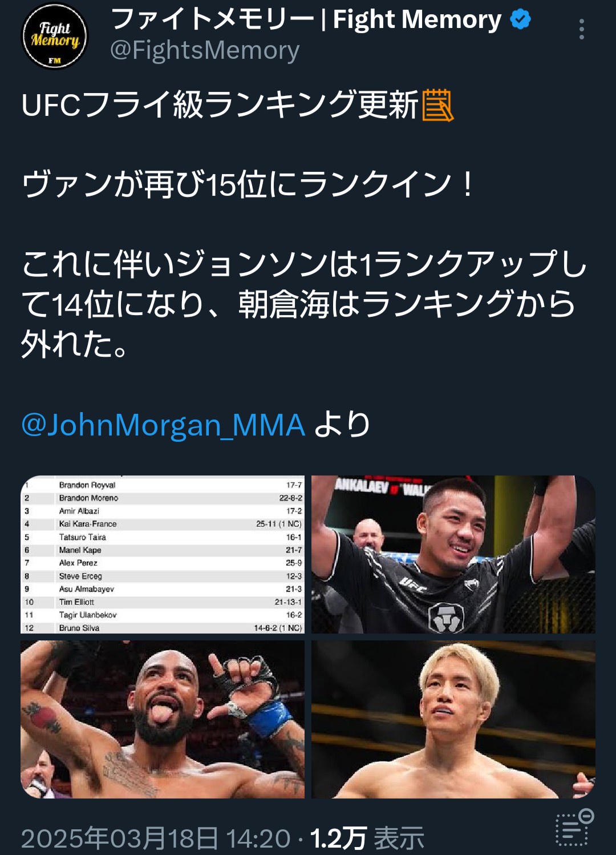Tap the UFCフライ級ランキング更新 headline text
The image size is (616, 855).
pyautogui.click(x=220, y=106)
